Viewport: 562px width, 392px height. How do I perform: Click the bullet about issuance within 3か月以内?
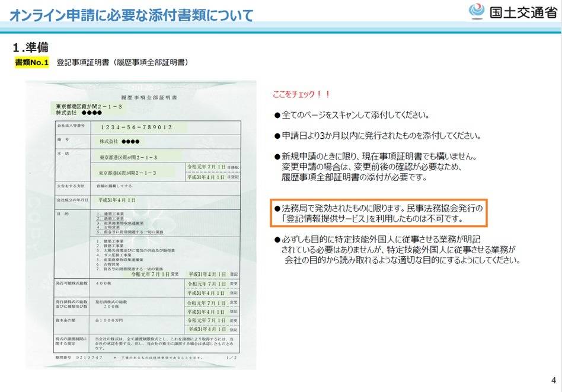click(377, 136)
